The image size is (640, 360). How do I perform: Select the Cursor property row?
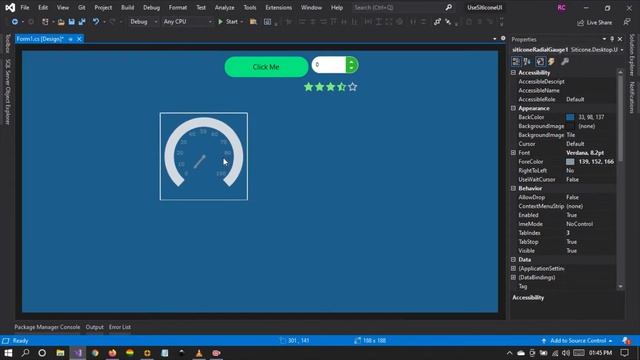[564, 144]
